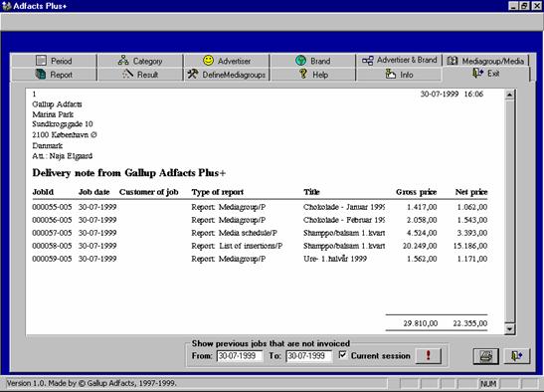This screenshot has height=392, width=544.
Task: Select job row 000057-005
Action: pyautogui.click(x=260, y=233)
